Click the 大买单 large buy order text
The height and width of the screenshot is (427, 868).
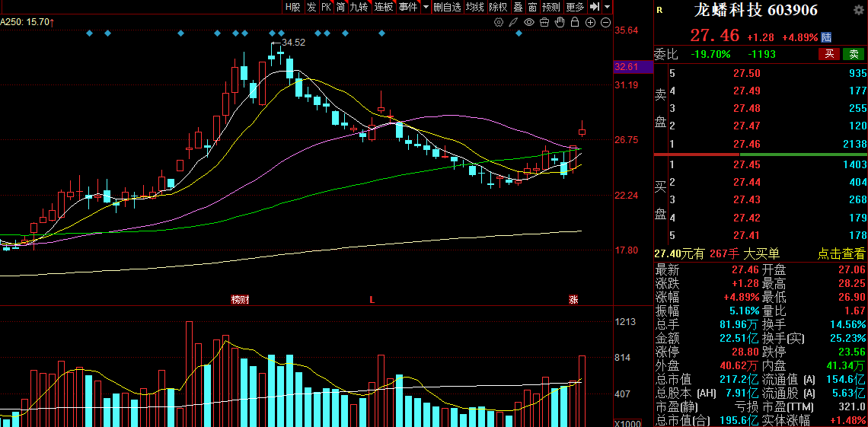coord(761,254)
